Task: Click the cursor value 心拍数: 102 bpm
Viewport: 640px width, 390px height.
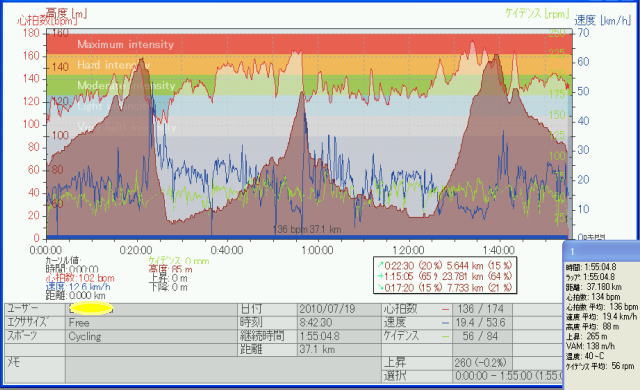Action: click(80, 278)
